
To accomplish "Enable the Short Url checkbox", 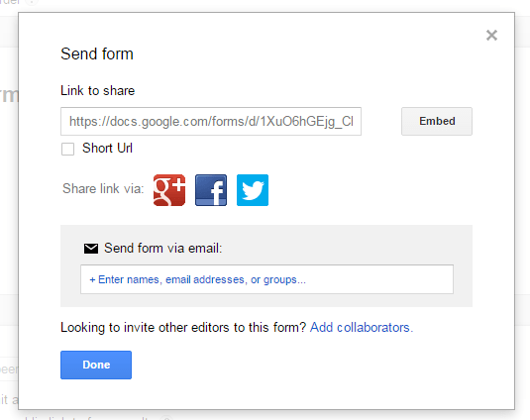I will point(67,149).
